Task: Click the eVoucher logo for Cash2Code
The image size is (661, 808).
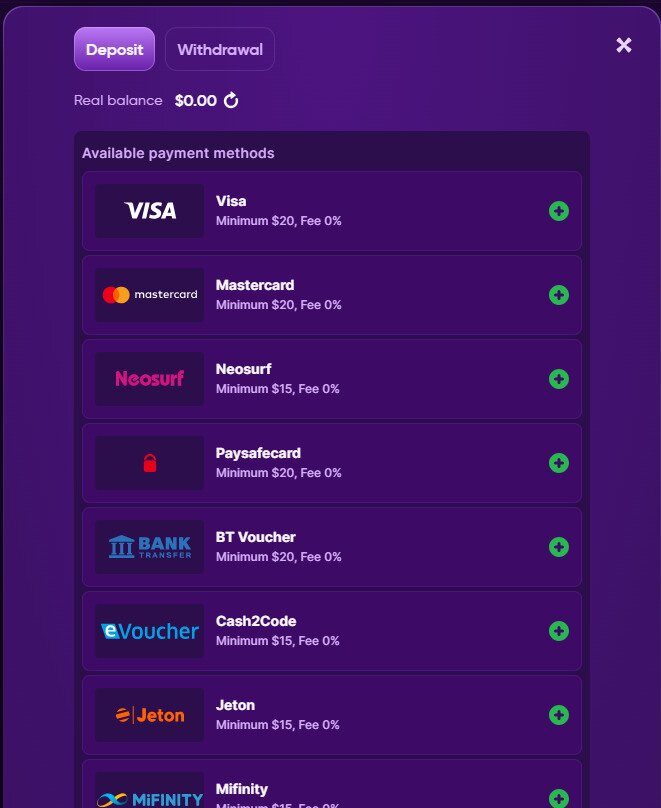Action: click(x=149, y=631)
